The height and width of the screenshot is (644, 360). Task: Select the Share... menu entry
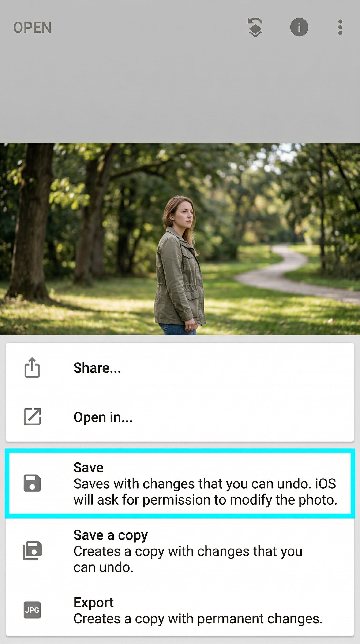click(180, 368)
